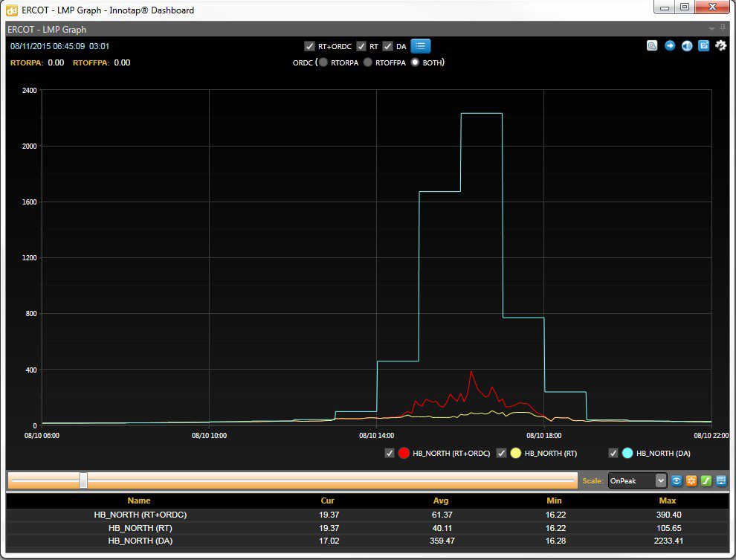Select the HB_NORTH (DA) table row name
Viewport: 736px width, 560px height.
141,541
